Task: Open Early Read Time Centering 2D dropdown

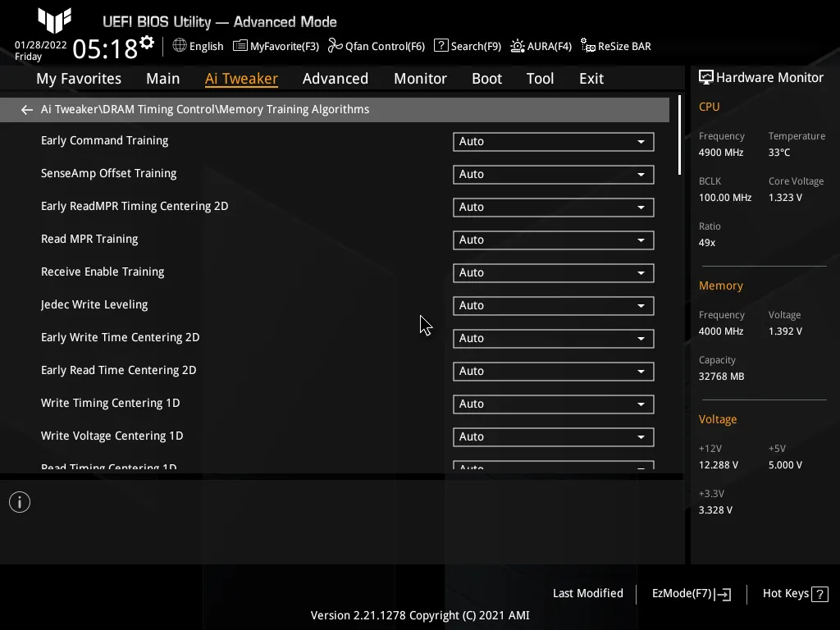Action: coord(554,372)
